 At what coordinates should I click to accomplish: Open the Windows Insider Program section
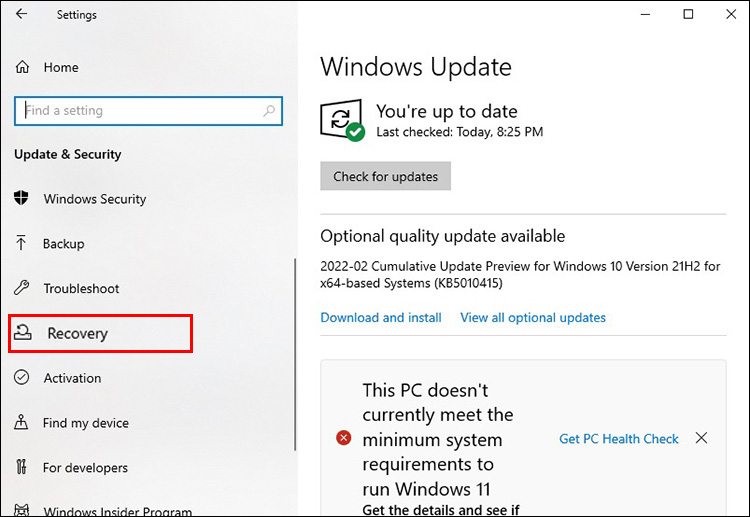[x=103, y=510]
